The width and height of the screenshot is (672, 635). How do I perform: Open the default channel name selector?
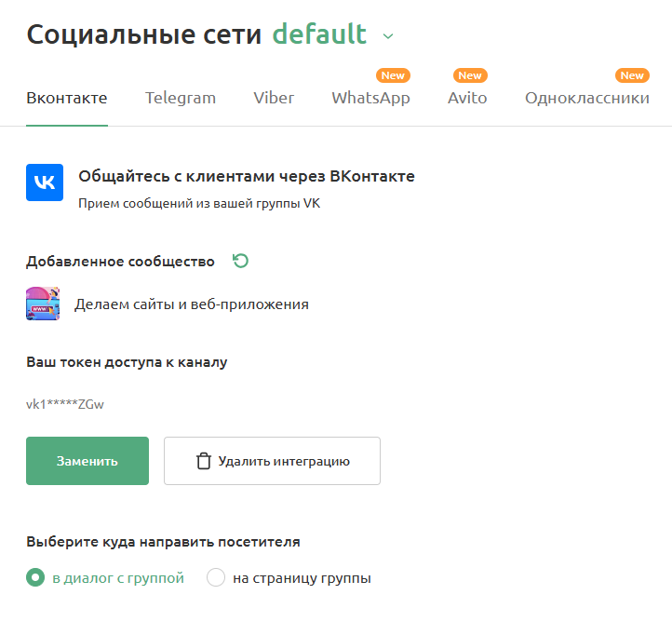(x=319, y=34)
